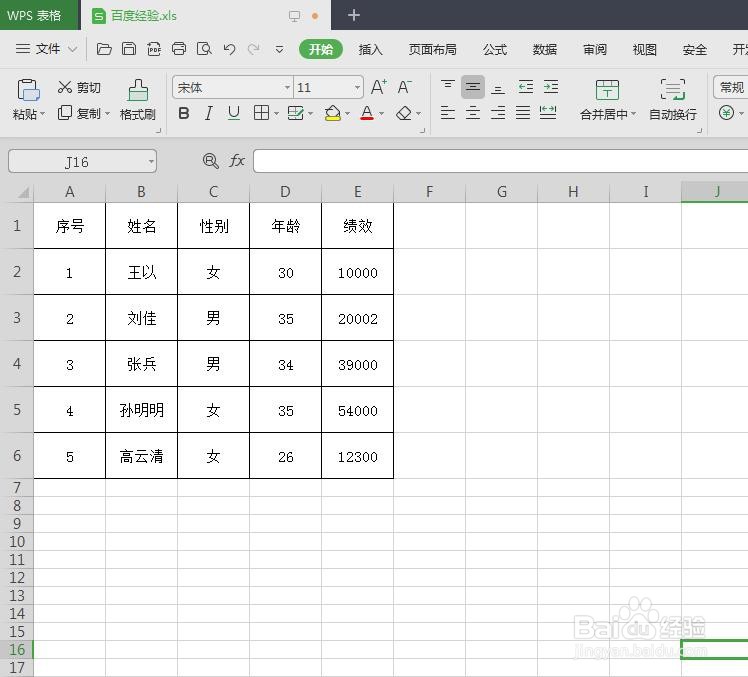
Task: Click the Copy (复制) button
Action: pyautogui.click(x=79, y=113)
